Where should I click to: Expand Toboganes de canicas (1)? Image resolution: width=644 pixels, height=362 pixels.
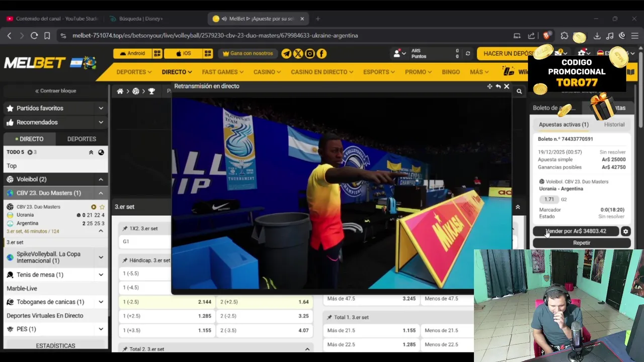pyautogui.click(x=101, y=302)
